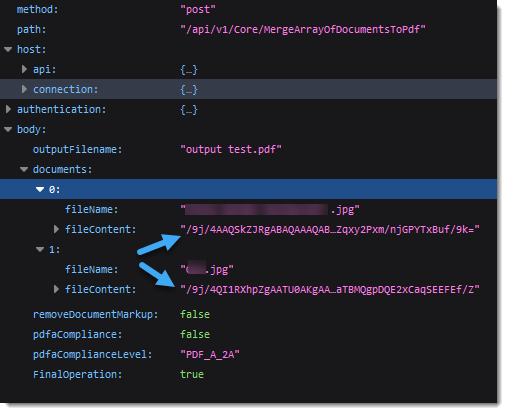Screen dimensions: 507x413
Task: Expand first fileContent starting /9j/4AAQSkZJRg
Action: (x=56, y=229)
